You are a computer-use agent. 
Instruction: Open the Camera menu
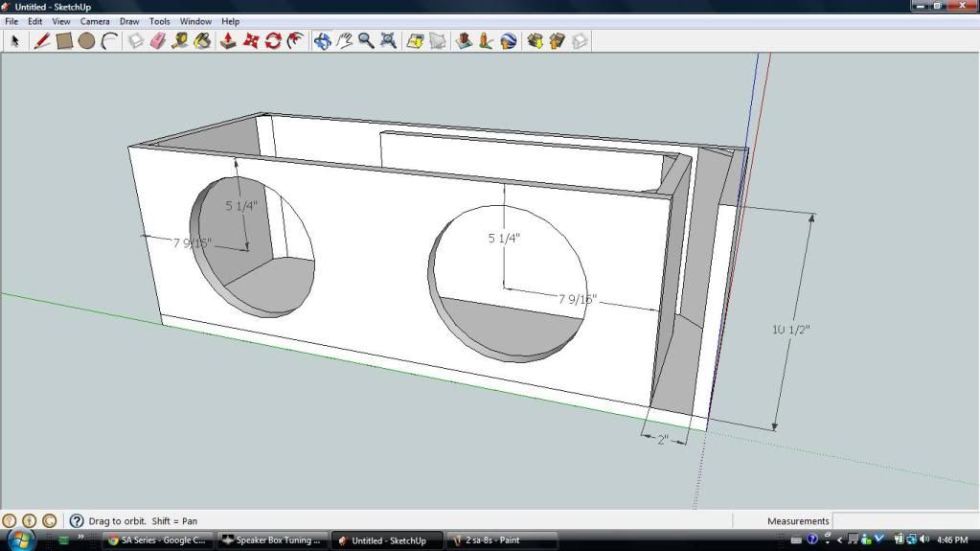click(95, 21)
